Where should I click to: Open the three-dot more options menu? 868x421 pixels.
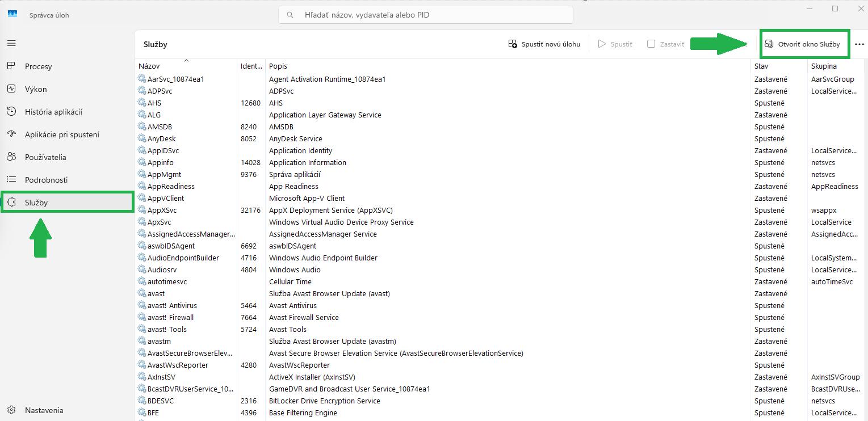click(859, 44)
